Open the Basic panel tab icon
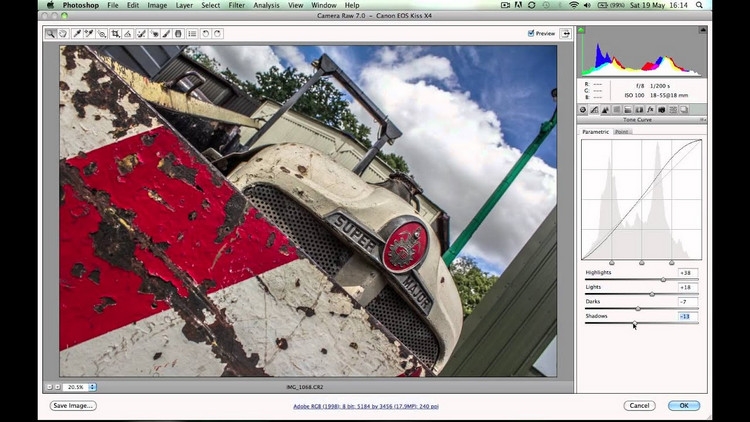The width and height of the screenshot is (750, 422). 583,110
